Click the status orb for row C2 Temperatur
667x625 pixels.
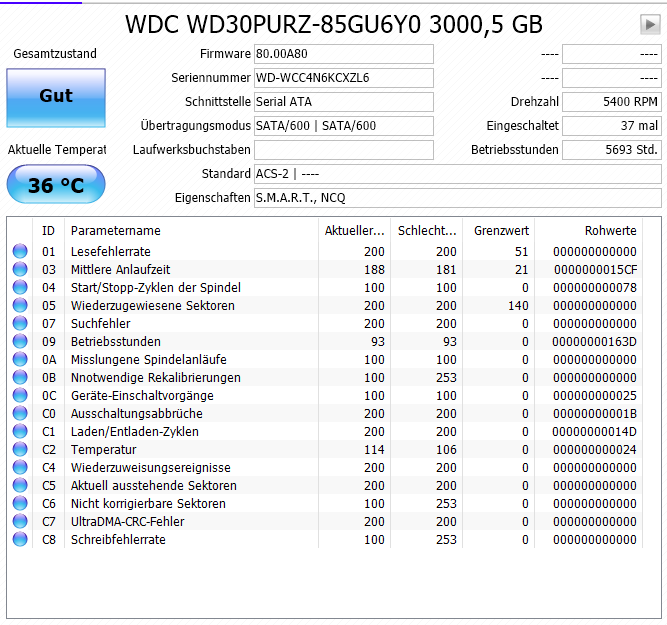click(x=20, y=449)
